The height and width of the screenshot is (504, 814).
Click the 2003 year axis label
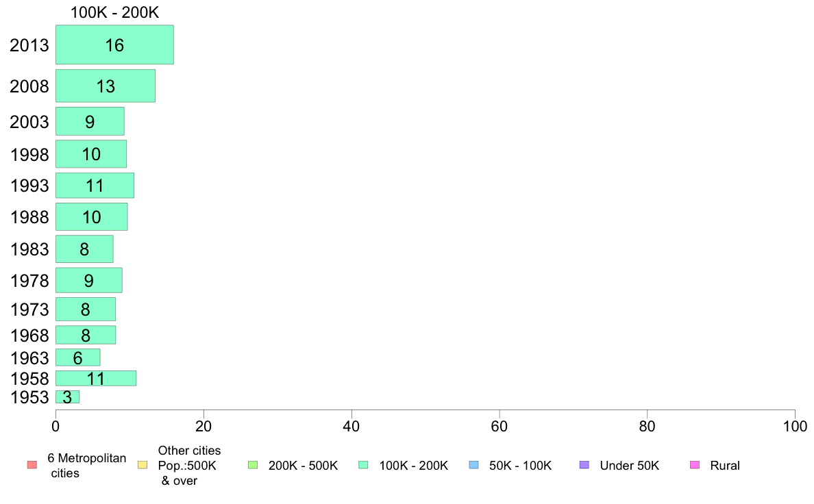(29, 122)
